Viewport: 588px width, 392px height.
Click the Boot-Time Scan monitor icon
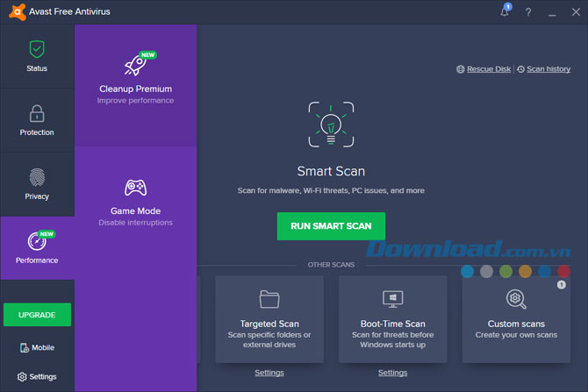point(392,299)
